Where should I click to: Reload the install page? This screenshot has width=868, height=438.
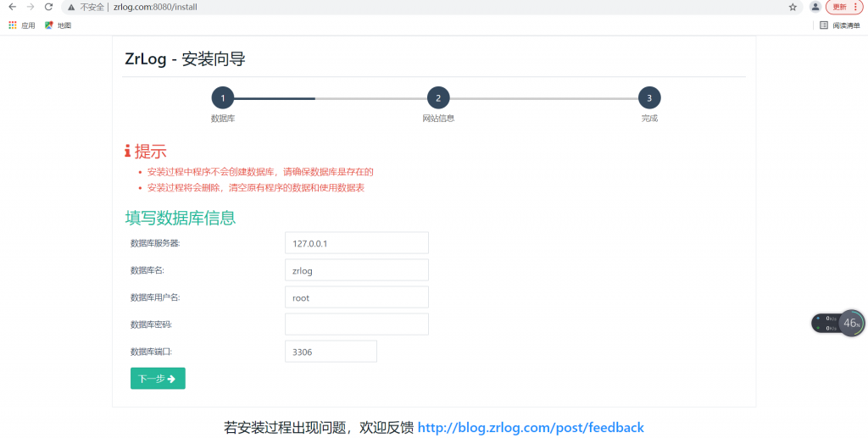(x=48, y=7)
